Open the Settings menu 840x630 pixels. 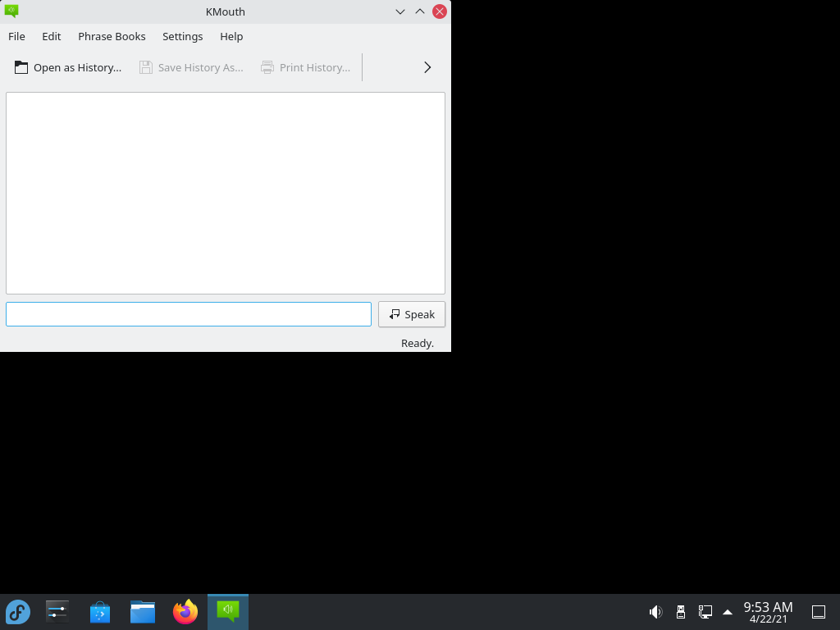coord(183,36)
